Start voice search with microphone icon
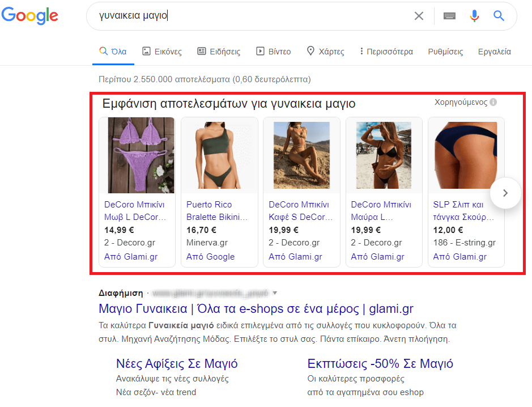This screenshot has width=532, height=407. 474,16
